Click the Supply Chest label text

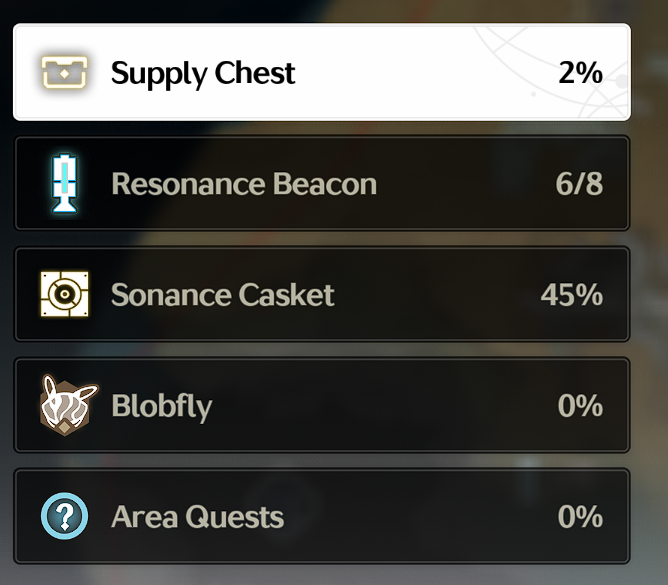click(203, 74)
